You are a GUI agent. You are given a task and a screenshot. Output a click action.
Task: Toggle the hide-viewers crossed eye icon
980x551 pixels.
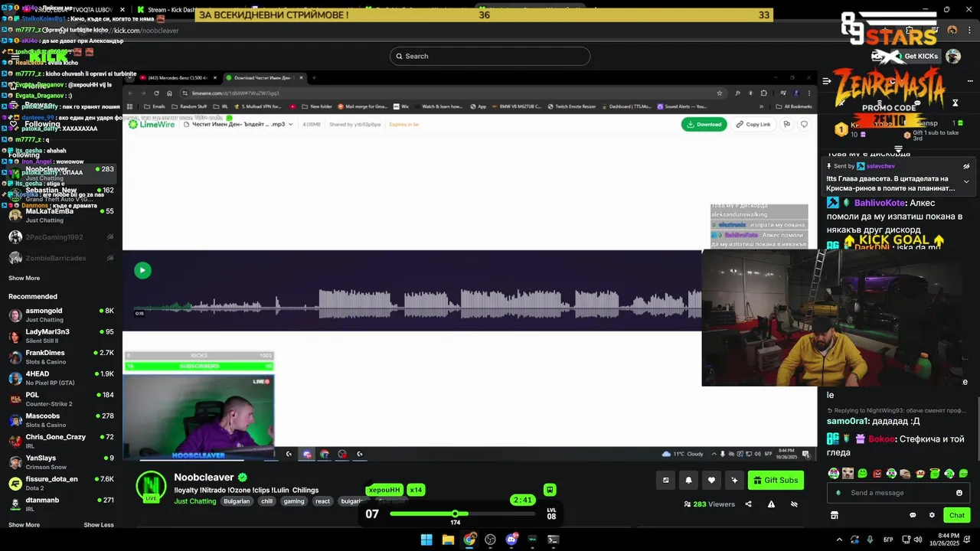[794, 504]
